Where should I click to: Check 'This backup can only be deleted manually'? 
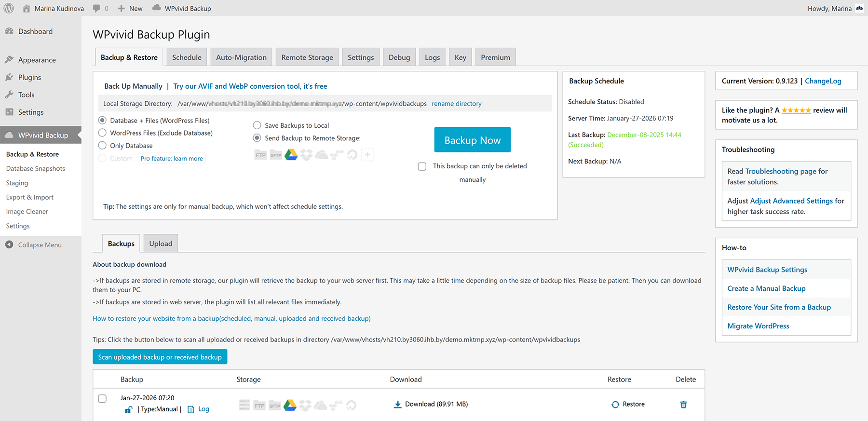[422, 166]
